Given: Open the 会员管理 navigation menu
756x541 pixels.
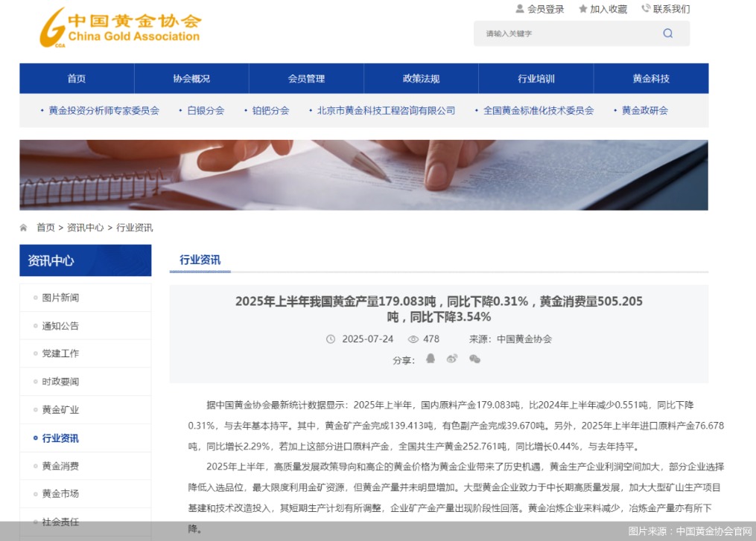Looking at the screenshot, I should [x=305, y=78].
